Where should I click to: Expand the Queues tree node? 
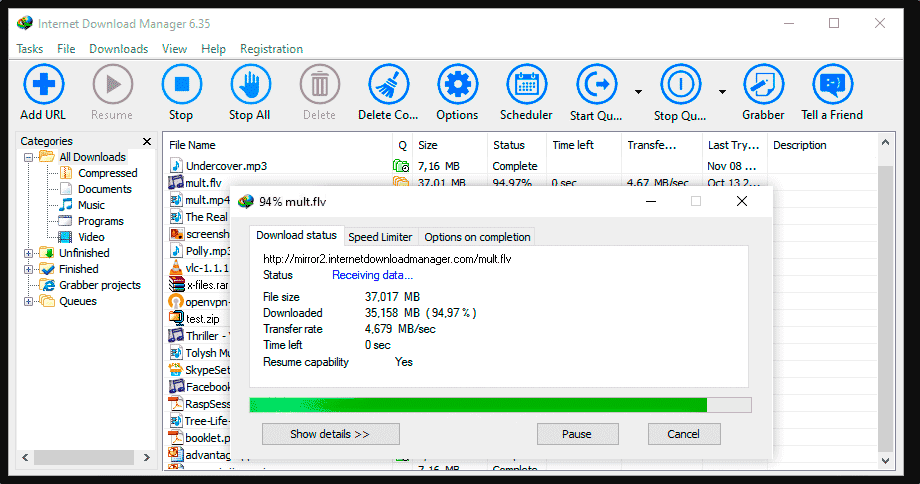(x=29, y=301)
